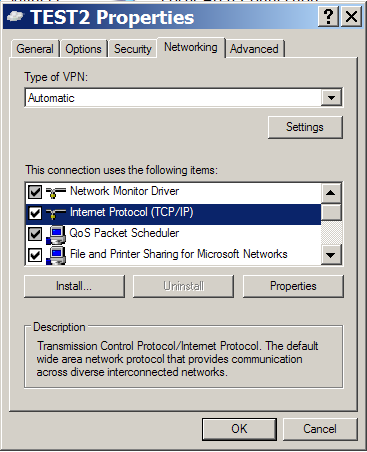Click the help question mark icon
The width and height of the screenshot is (367, 452).
328,16
